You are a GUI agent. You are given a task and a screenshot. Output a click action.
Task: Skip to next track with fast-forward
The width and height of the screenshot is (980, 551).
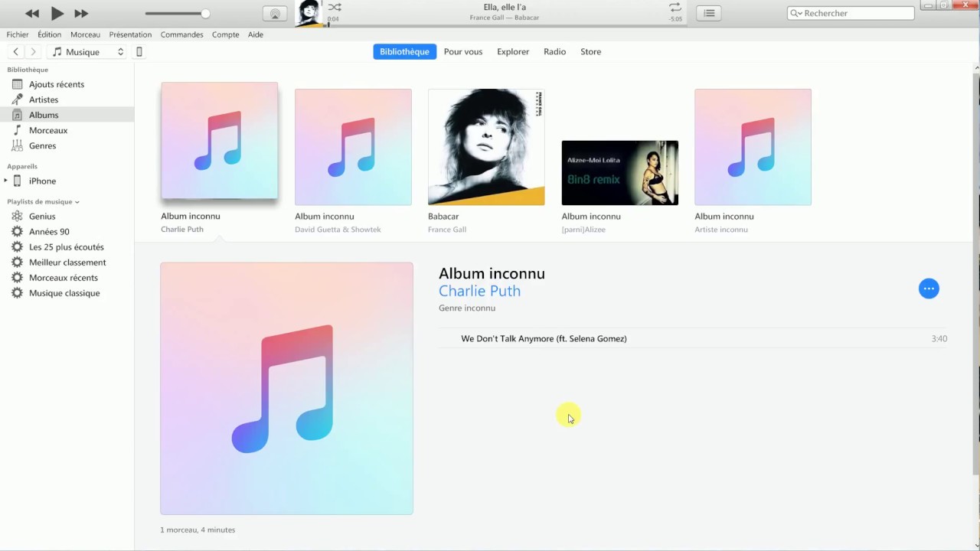81,13
